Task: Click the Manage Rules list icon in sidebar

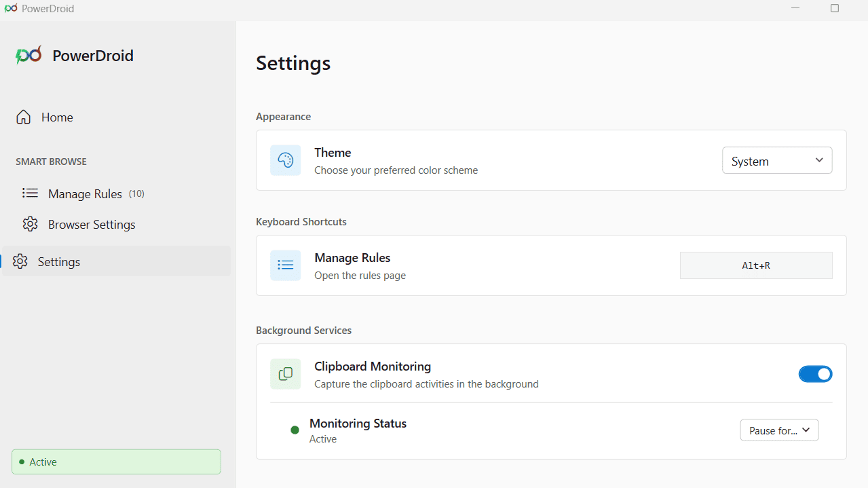Action: tap(30, 193)
